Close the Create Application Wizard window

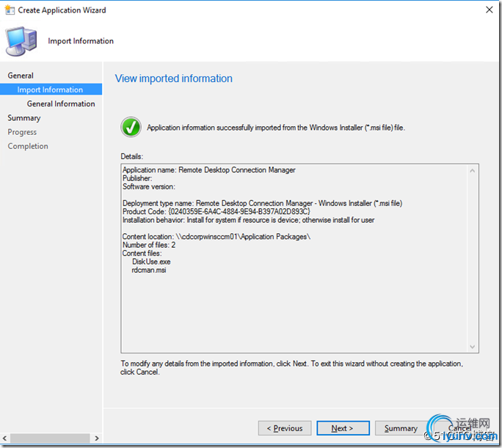[489, 10]
